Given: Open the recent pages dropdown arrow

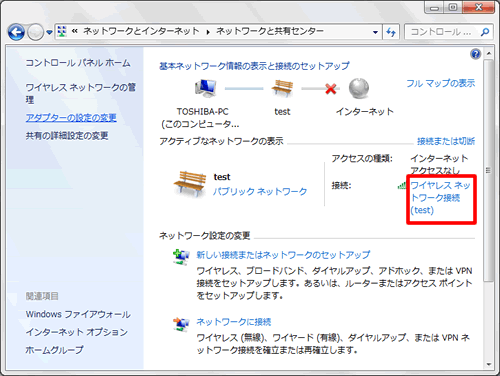Looking at the screenshot, I should point(49,32).
